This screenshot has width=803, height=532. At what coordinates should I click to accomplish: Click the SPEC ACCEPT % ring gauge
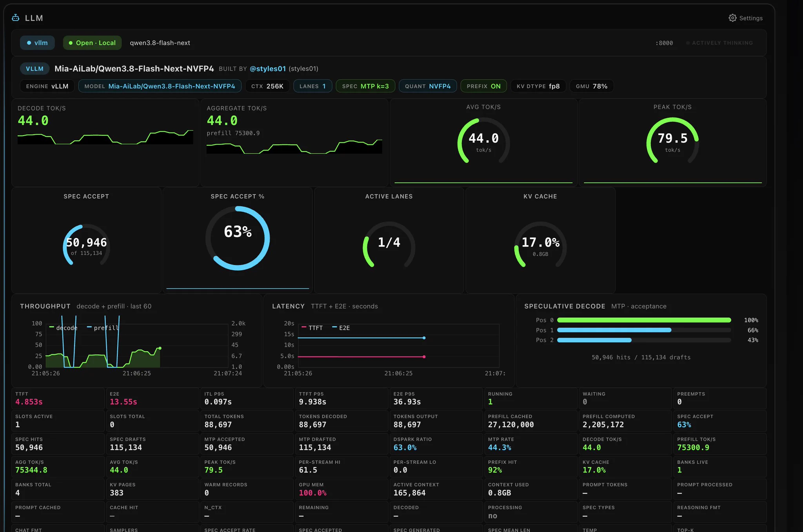click(x=238, y=238)
